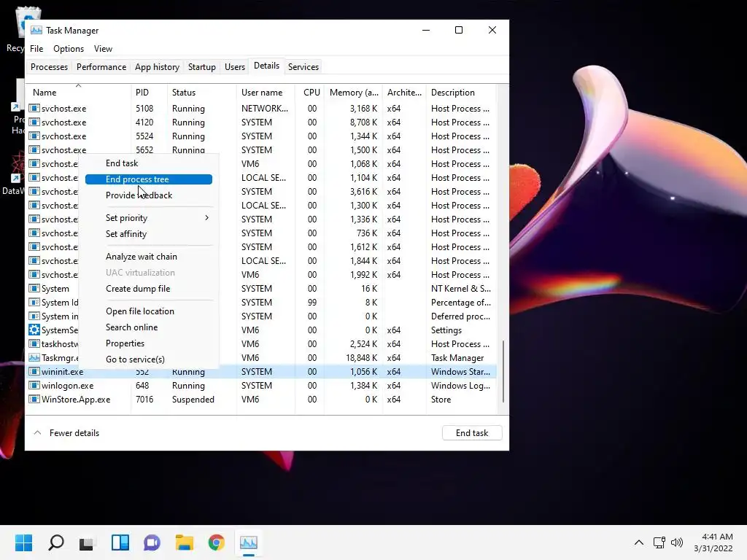The width and height of the screenshot is (747, 560).
Task: Switch to the Processes tab
Action: tap(49, 66)
